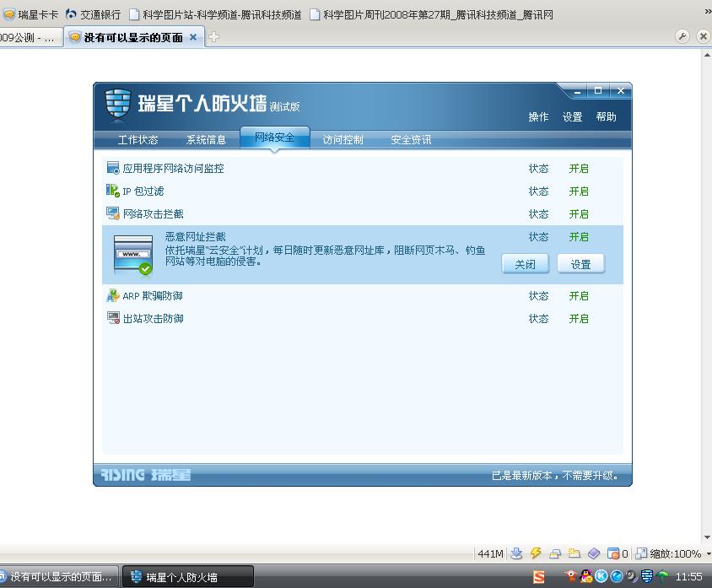Click 开启 status of 出站攻击防御
The width and height of the screenshot is (712, 588).
click(579, 319)
